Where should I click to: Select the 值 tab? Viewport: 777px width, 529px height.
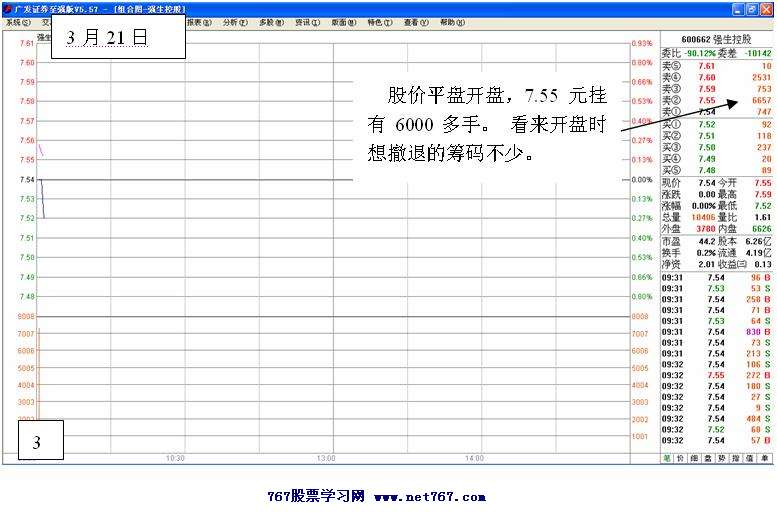coord(751,457)
